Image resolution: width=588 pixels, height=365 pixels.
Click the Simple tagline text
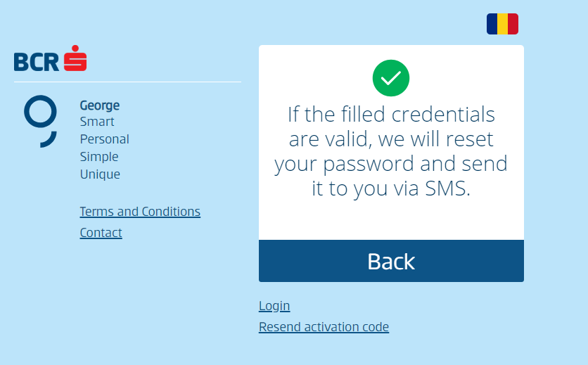99,156
